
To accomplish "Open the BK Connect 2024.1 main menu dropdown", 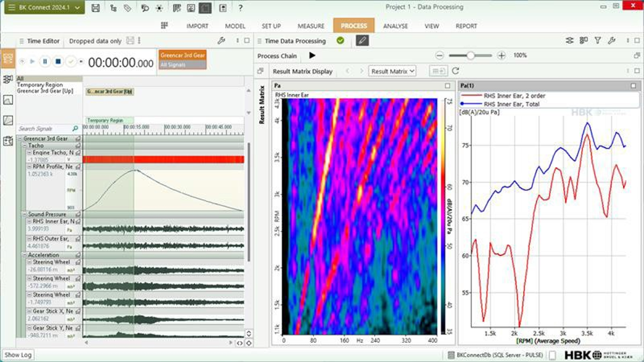I will [x=45, y=8].
